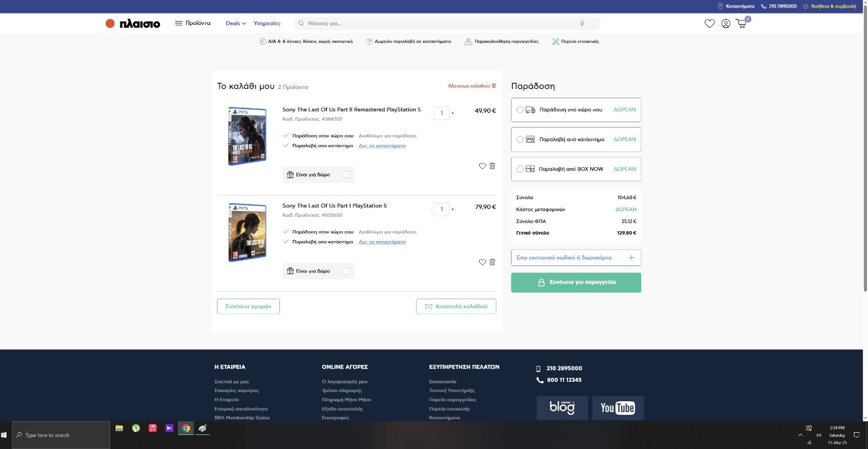868x449 pixels.
Task: Increase quantity of Last Of Us Part I
Action: [x=452, y=209]
